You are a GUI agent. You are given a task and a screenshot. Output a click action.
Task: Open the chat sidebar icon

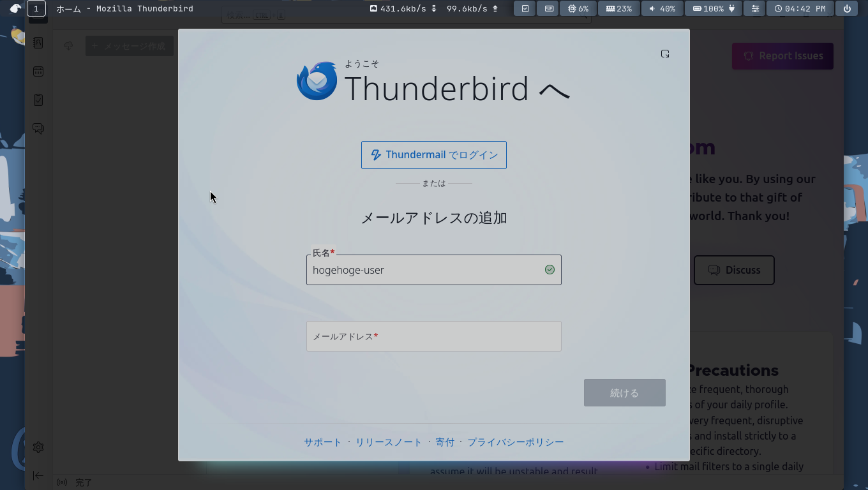38,129
